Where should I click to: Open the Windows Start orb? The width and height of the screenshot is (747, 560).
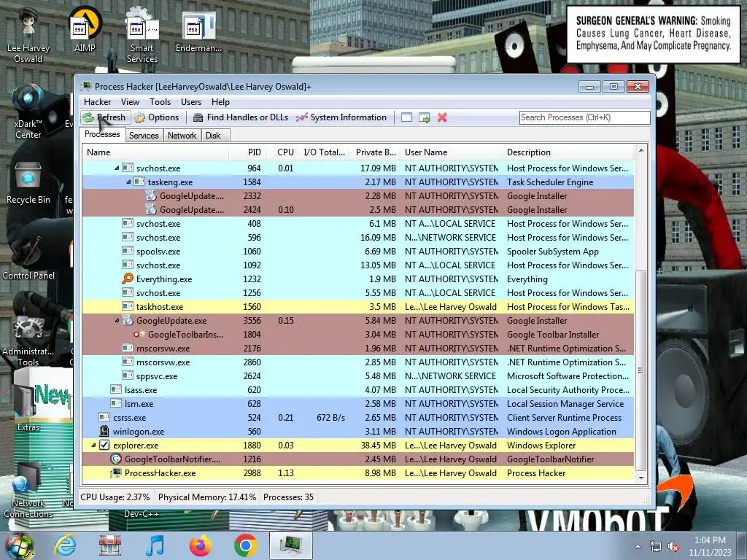point(20,545)
